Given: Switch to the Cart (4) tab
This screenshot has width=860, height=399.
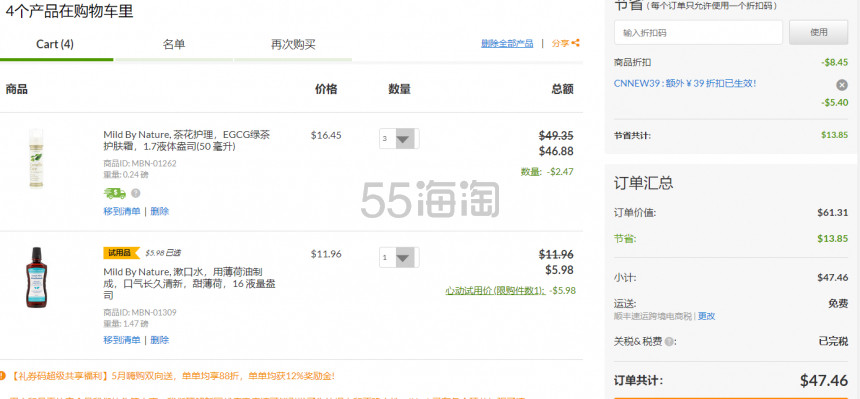Looking at the screenshot, I should point(55,44).
